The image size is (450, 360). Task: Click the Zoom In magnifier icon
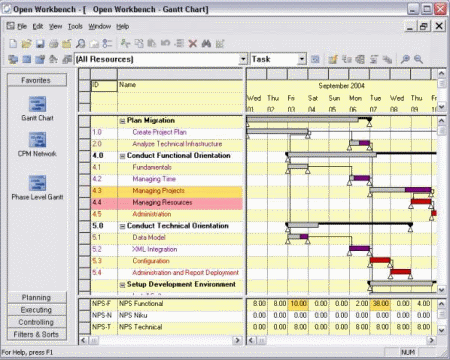click(x=405, y=59)
